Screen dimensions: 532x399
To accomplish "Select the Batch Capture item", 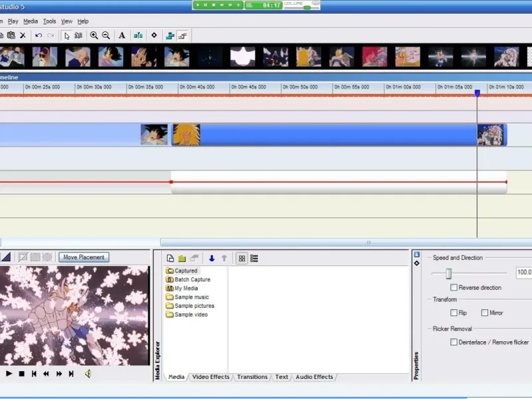I will (192, 280).
